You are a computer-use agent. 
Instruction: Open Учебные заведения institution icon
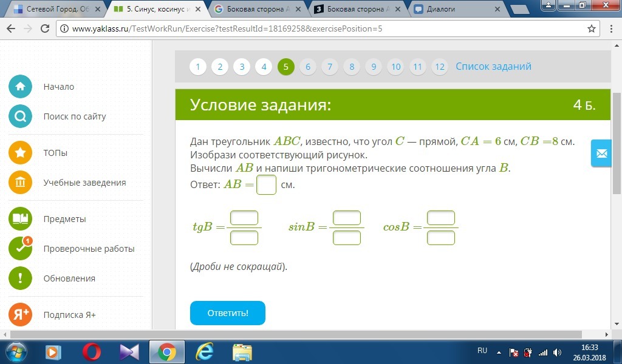tap(20, 183)
